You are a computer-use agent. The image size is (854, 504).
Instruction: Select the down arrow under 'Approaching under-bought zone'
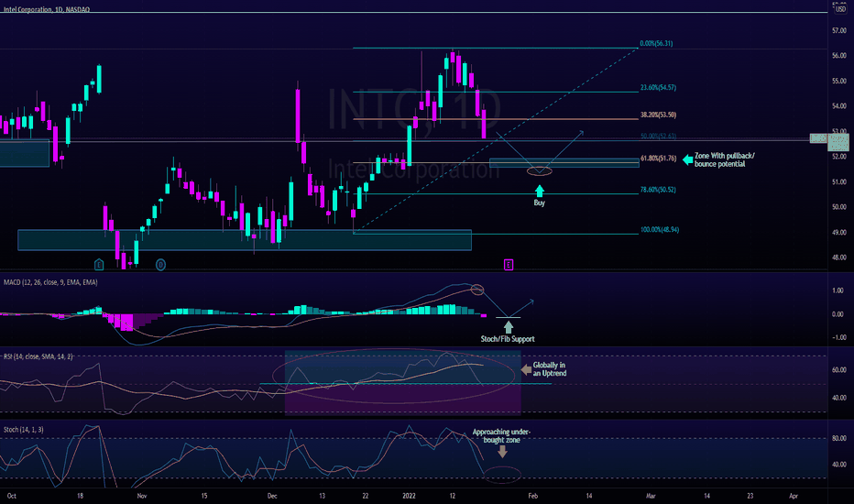502,451
